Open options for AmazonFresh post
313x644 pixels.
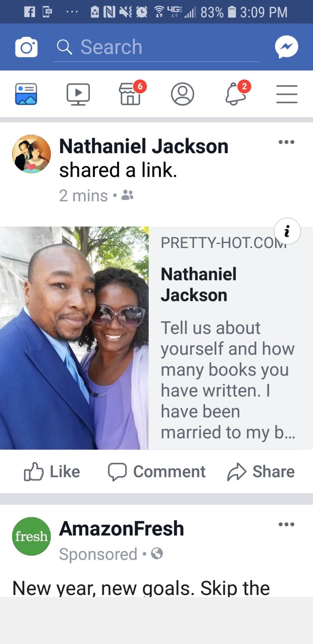tap(286, 524)
